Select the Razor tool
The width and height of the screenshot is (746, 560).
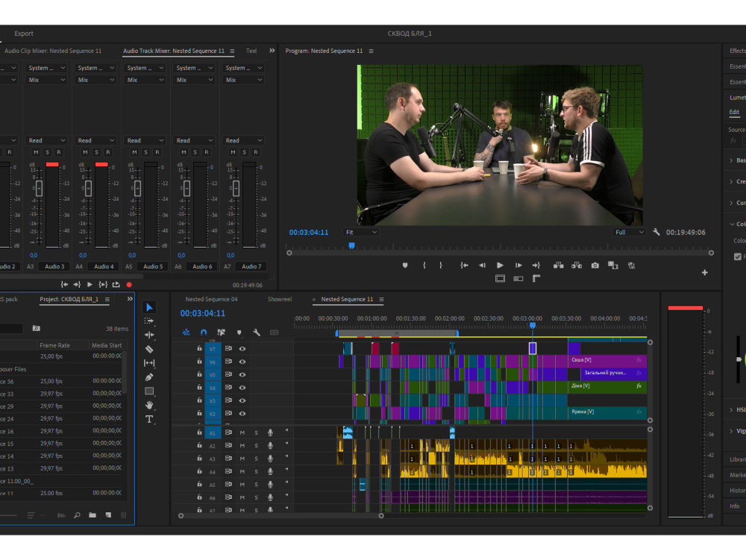coord(149,349)
